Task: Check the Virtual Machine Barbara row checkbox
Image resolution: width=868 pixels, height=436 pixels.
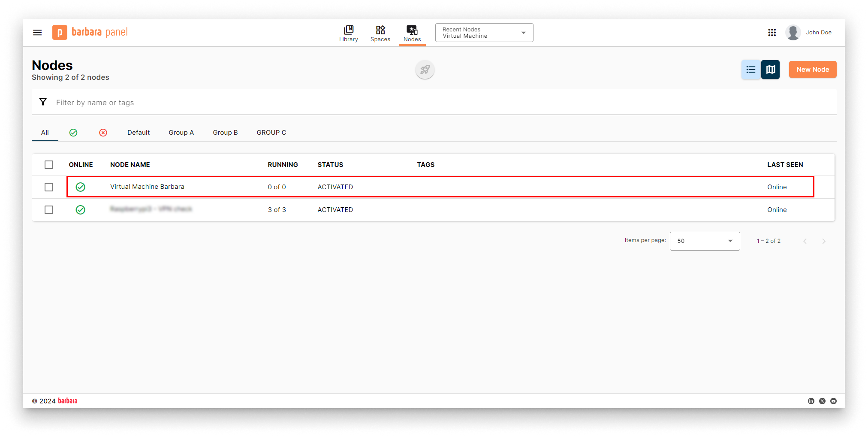Action: [49, 187]
